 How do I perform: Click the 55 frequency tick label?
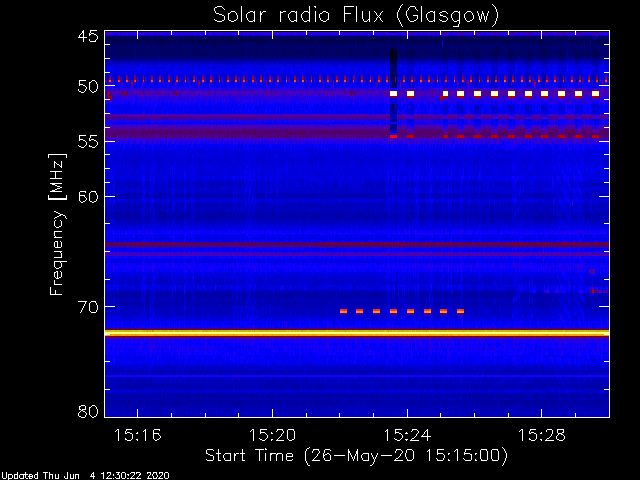pos(88,141)
